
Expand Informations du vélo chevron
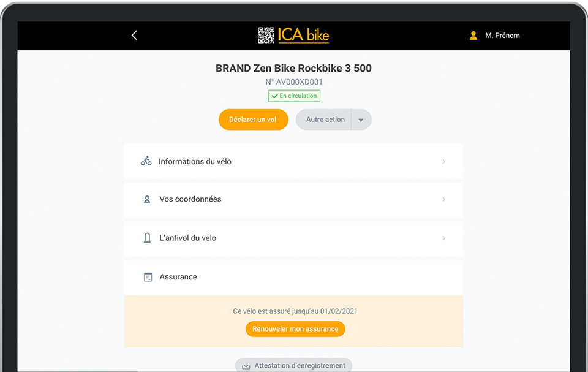tap(443, 161)
